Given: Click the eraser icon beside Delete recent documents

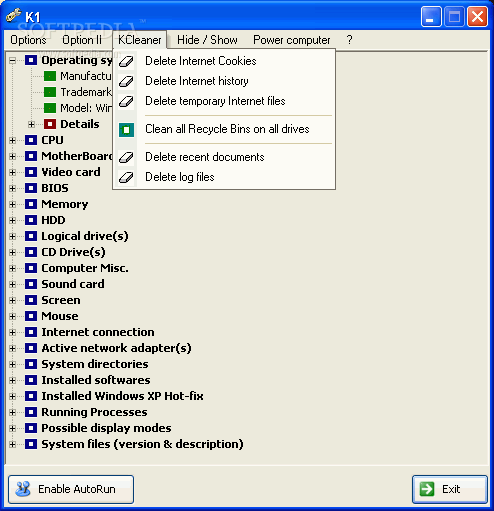Looking at the screenshot, I should click(x=126, y=157).
